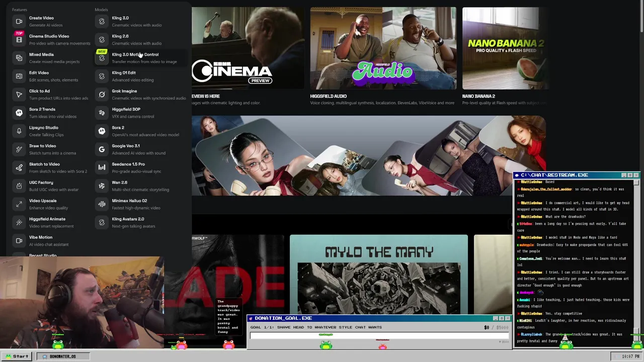Click the UGC Factory icon

pos(19,186)
